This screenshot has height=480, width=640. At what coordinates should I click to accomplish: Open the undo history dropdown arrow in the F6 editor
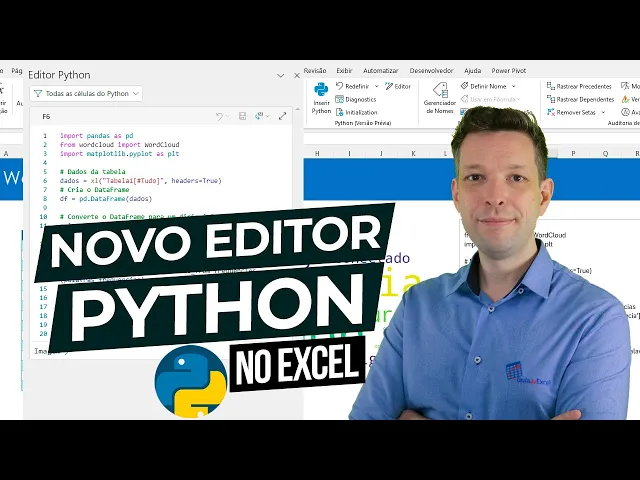pyautogui.click(x=228, y=117)
